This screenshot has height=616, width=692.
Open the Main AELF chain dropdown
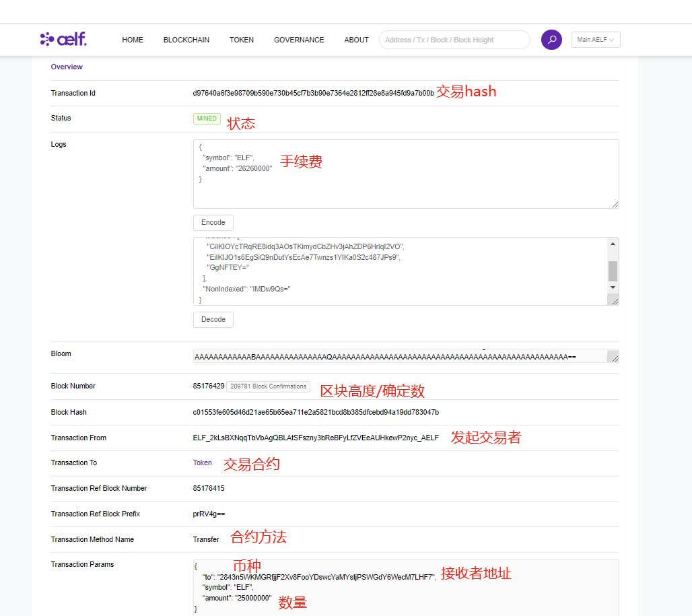(596, 40)
